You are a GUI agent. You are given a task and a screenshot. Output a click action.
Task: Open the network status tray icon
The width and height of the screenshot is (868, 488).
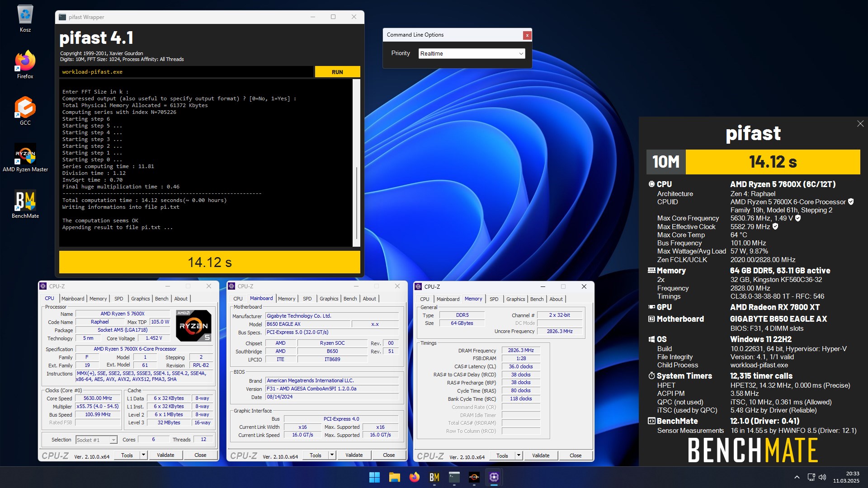pyautogui.click(x=811, y=477)
